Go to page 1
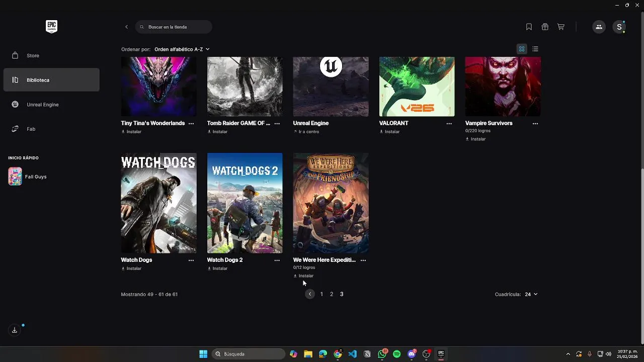 click(321, 294)
